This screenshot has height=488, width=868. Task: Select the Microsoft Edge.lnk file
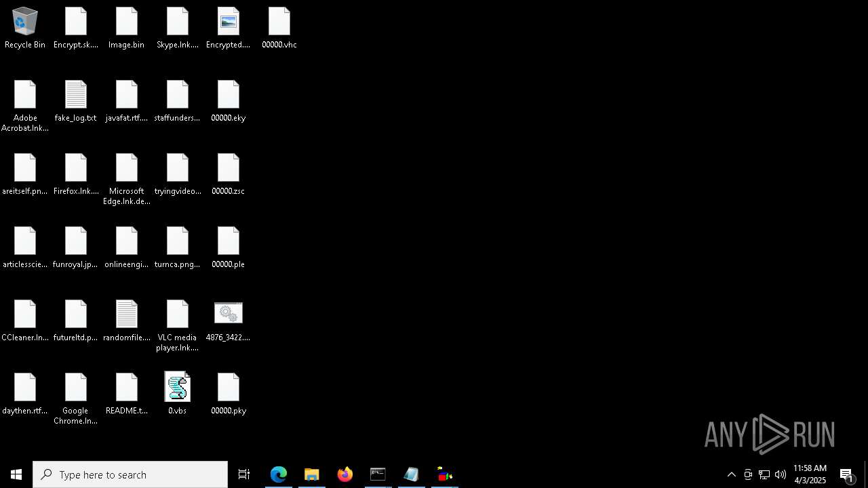pos(127,180)
